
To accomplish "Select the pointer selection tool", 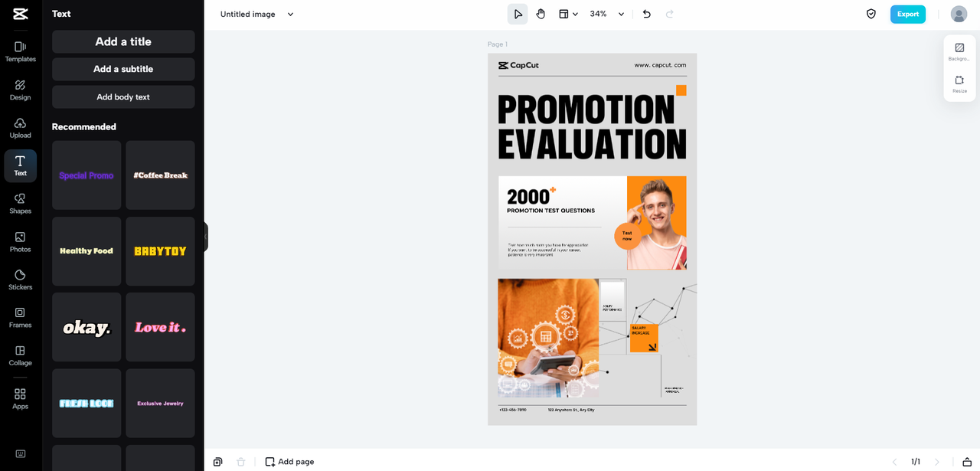I will [518, 14].
